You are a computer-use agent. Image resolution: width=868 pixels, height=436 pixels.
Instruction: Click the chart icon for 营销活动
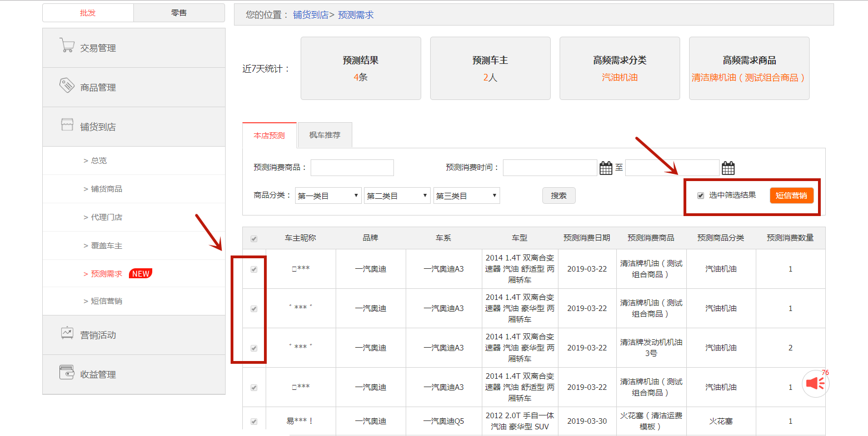coord(67,333)
